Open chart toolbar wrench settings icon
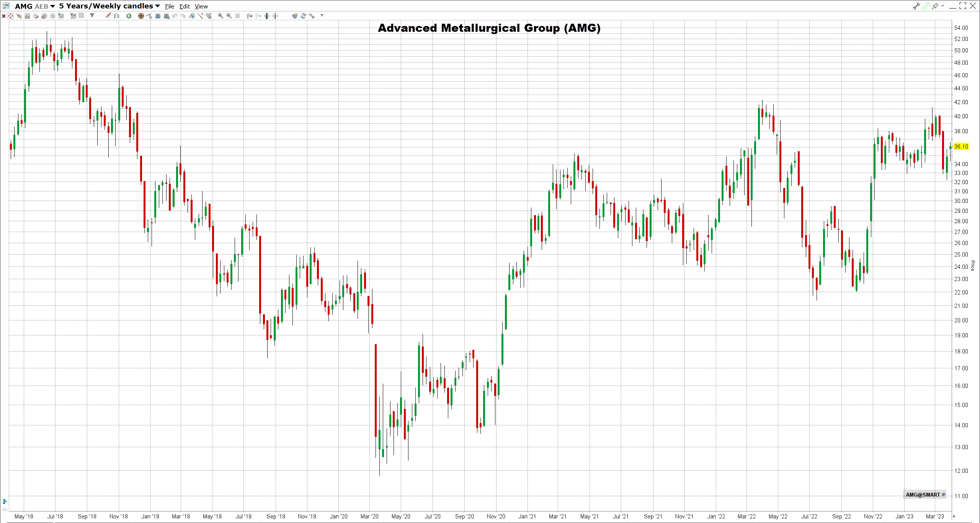 coord(312,16)
